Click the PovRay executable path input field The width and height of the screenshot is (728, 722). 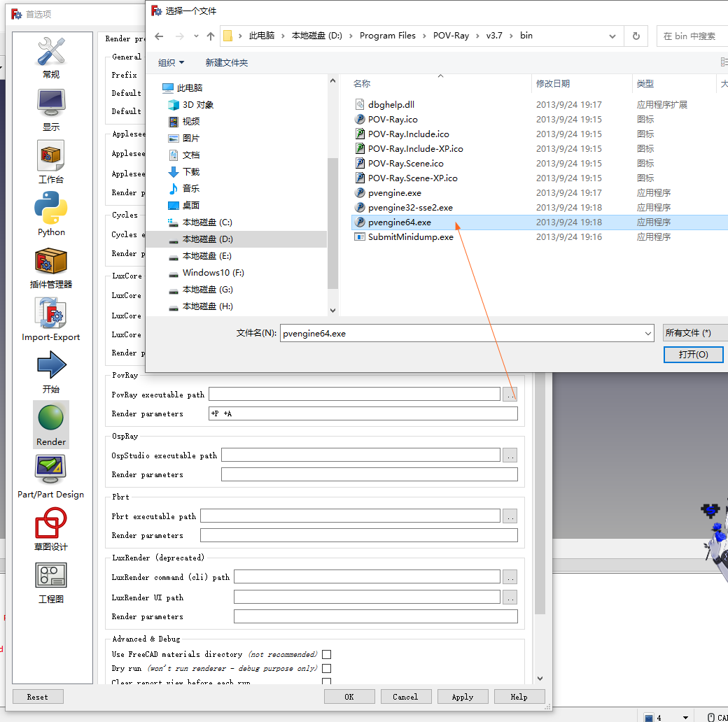pos(354,394)
